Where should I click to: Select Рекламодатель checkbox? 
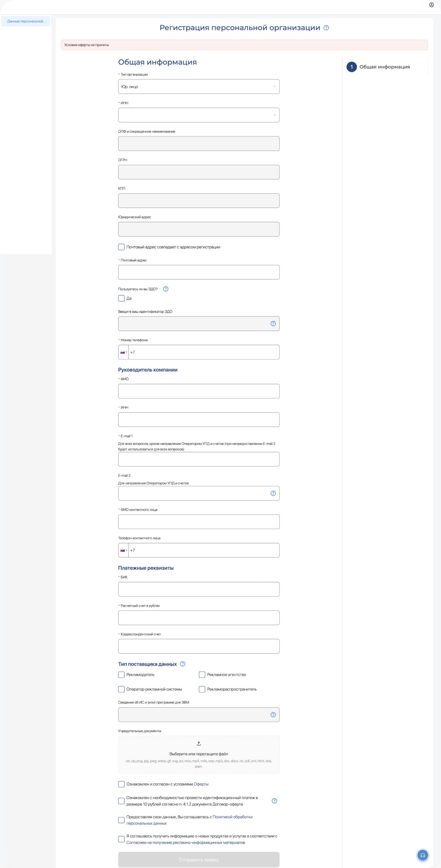tap(121, 675)
